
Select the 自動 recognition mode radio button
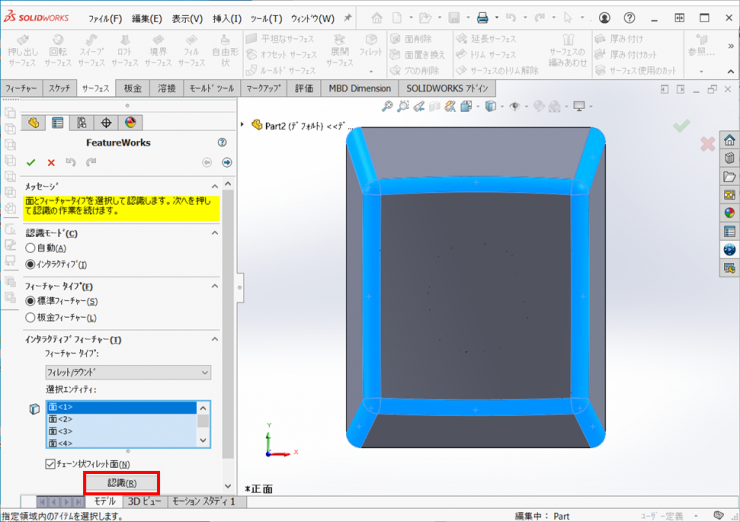[30, 248]
